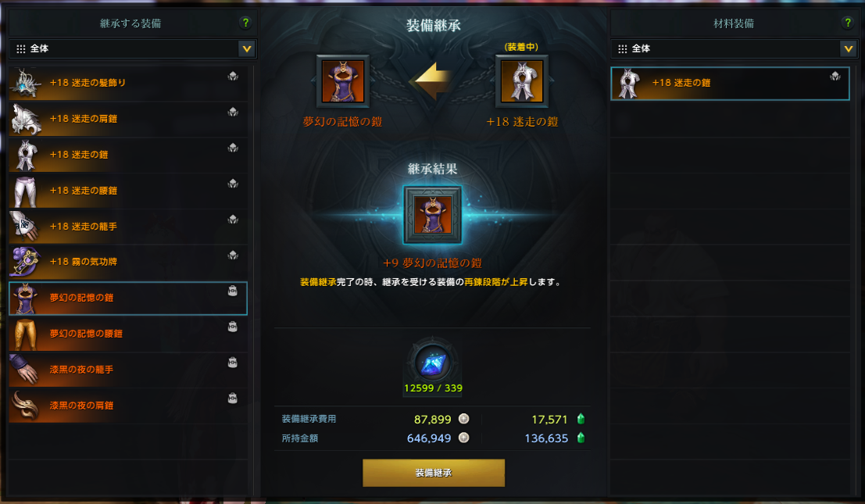Click equipped +18 迷走の鎧 material slot icon
This screenshot has width=865, height=504.
pos(522,81)
